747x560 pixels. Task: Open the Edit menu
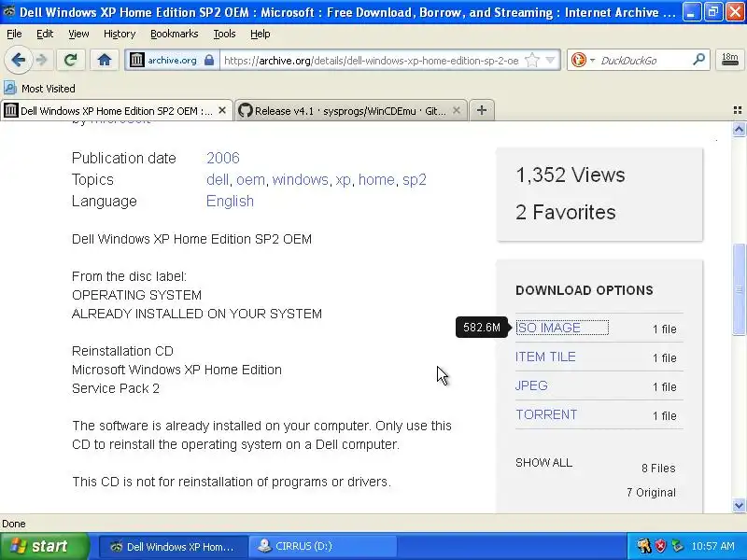pos(45,34)
